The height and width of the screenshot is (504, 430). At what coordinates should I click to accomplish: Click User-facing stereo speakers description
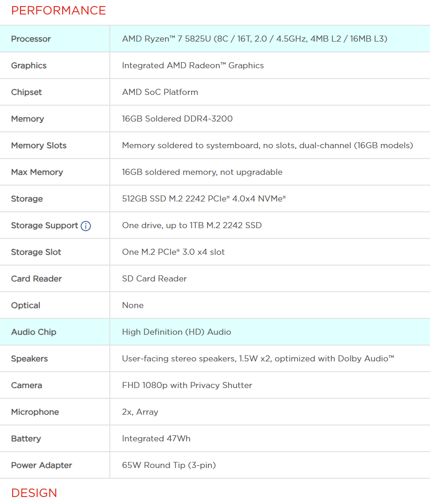tap(258, 359)
